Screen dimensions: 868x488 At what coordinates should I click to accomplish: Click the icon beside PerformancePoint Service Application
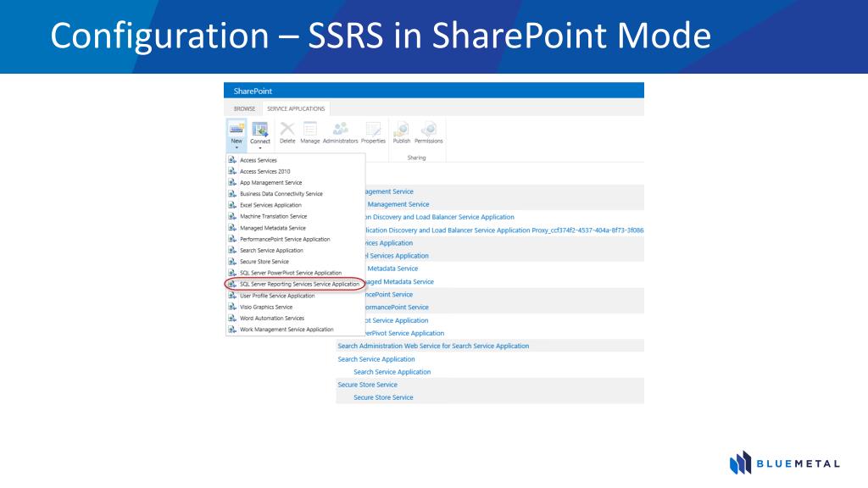pyautogui.click(x=232, y=239)
